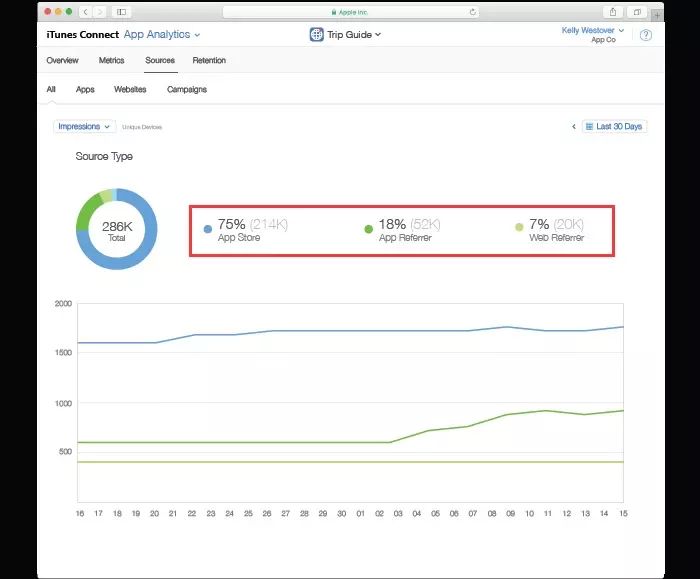Open the Impressions metric dropdown
700x579 pixels.
click(84, 127)
